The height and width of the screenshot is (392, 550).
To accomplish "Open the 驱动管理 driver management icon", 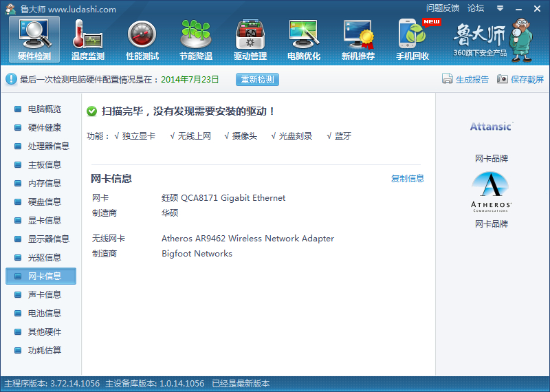I will (250, 39).
